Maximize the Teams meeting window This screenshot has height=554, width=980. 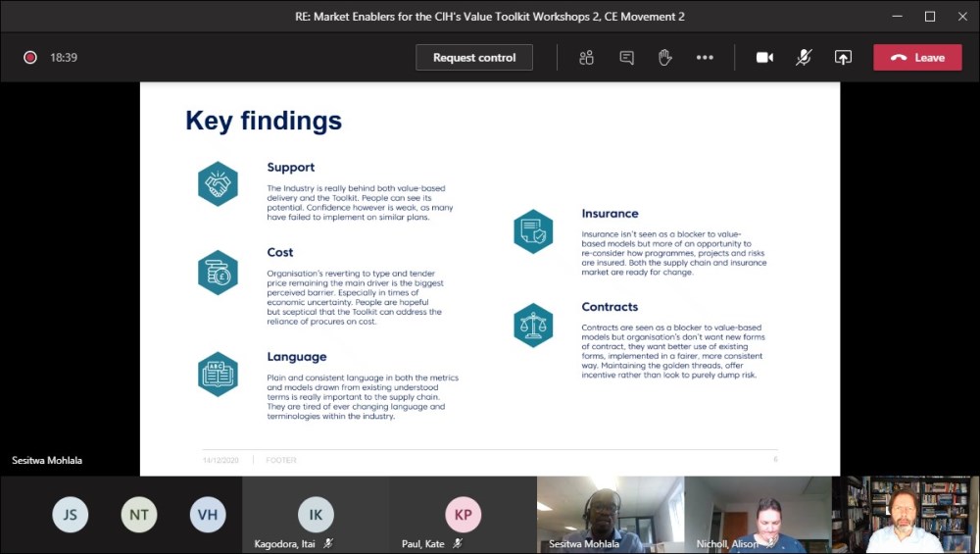click(930, 17)
